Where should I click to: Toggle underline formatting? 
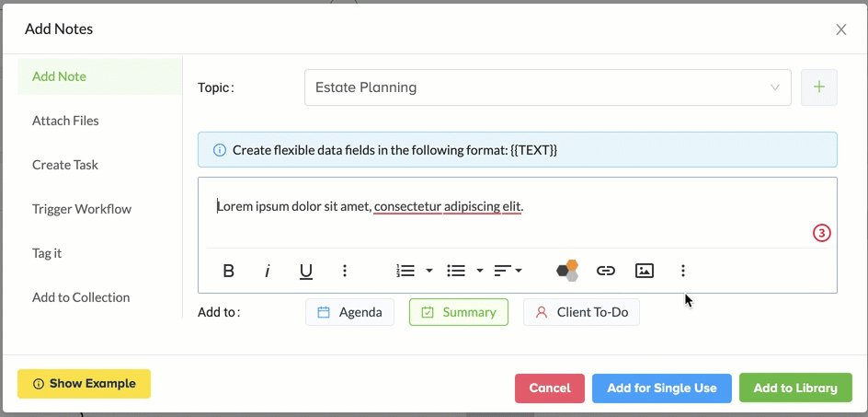(306, 271)
